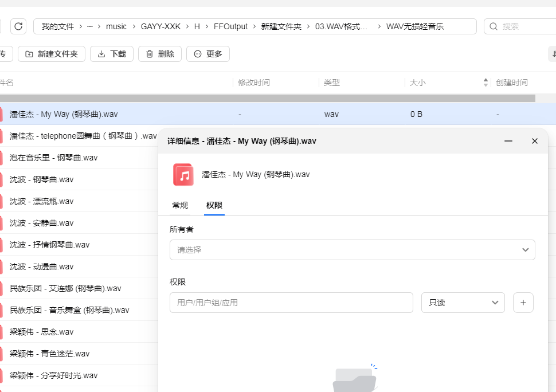Image resolution: width=556 pixels, height=392 pixels.
Task: Click the refresh icon button
Action: point(18,26)
